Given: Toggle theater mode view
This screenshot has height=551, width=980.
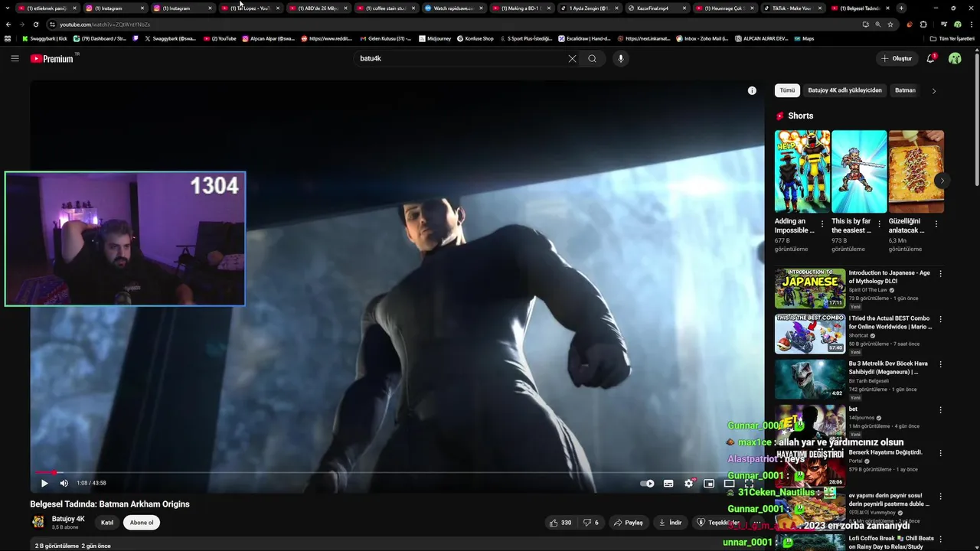Looking at the screenshot, I should pos(730,483).
